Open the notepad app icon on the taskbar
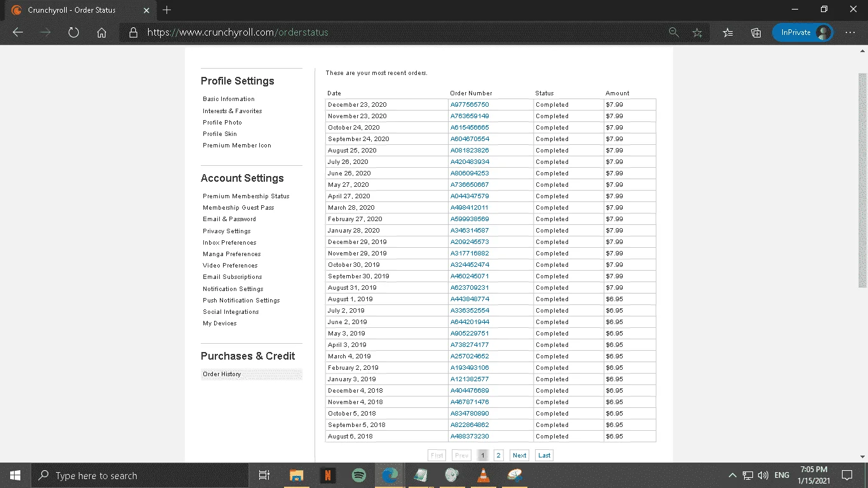The height and width of the screenshot is (488, 868). [x=421, y=475]
